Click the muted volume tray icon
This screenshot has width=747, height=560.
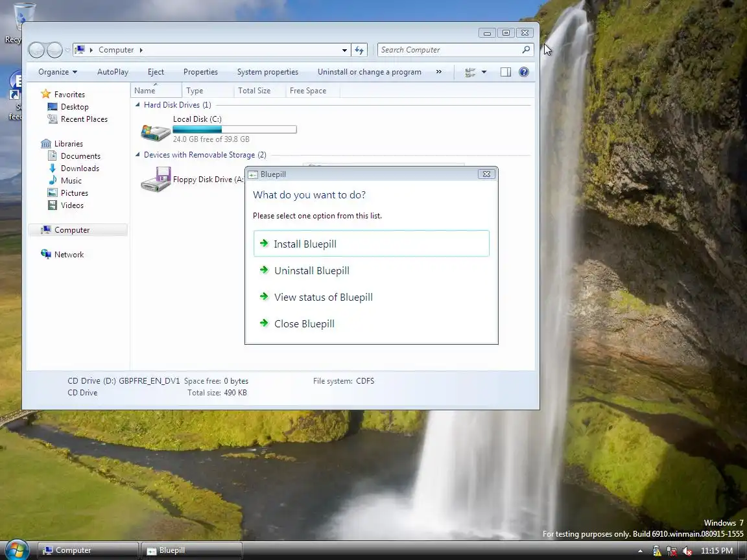click(687, 551)
